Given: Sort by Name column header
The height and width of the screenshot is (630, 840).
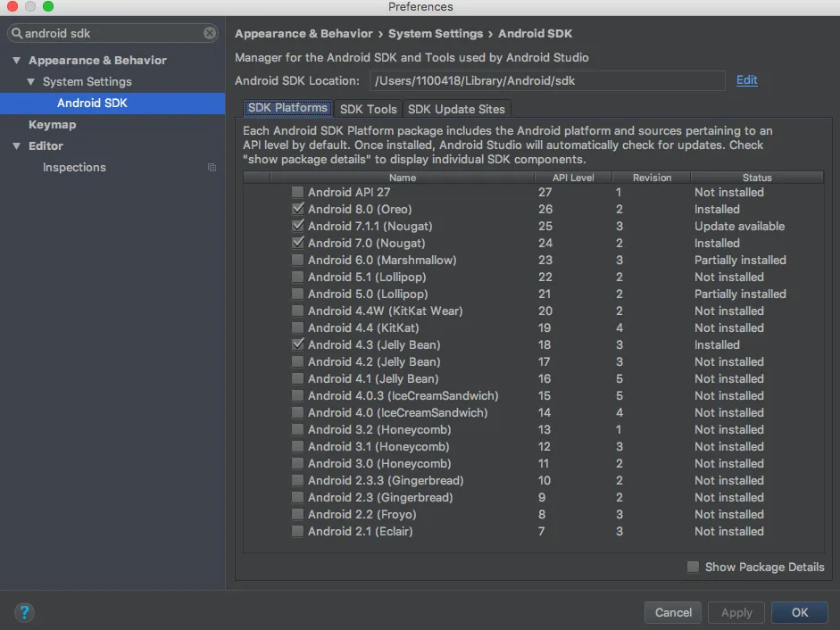Looking at the screenshot, I should (x=403, y=178).
